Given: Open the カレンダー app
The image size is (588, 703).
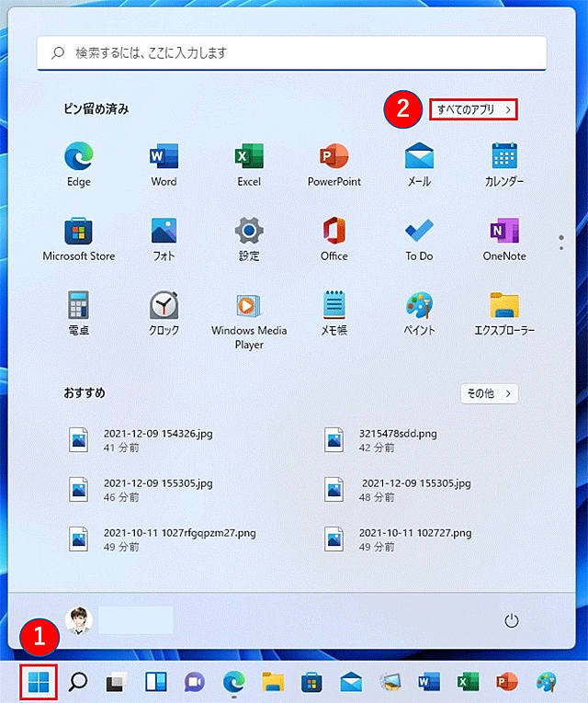Looking at the screenshot, I should point(504,164).
